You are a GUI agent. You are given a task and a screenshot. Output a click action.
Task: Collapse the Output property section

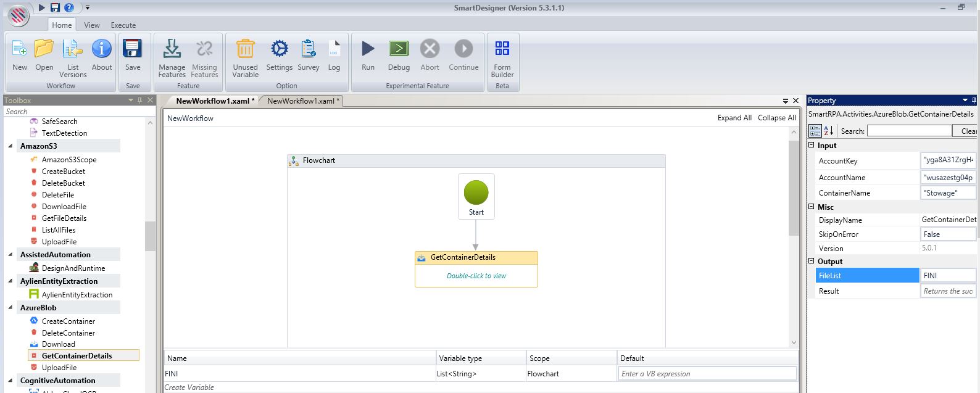pyautogui.click(x=812, y=262)
